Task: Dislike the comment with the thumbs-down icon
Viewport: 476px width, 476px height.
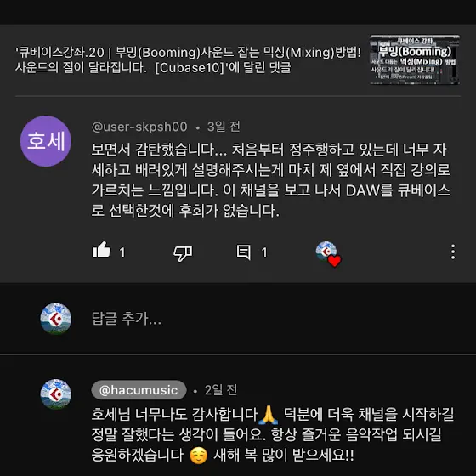Action: 183,253
